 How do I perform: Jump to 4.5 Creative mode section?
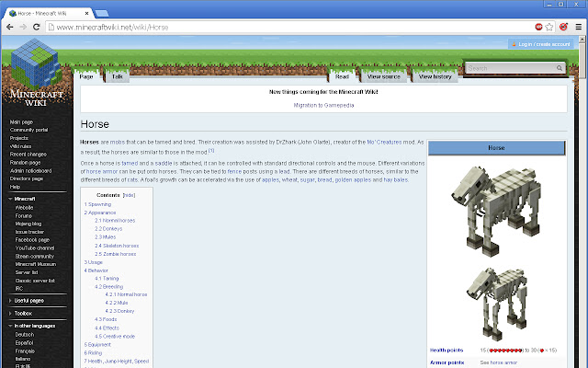coord(115,337)
